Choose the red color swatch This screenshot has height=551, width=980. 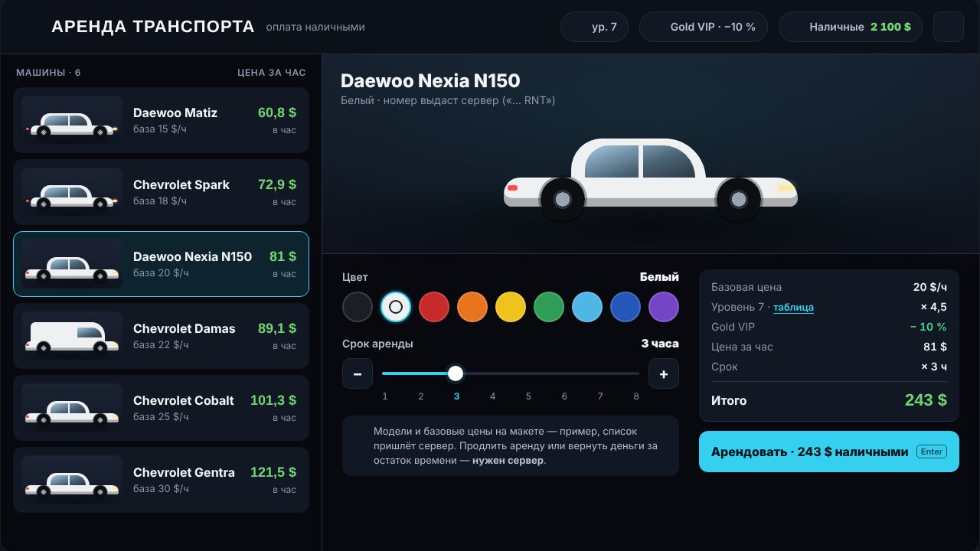tap(434, 307)
